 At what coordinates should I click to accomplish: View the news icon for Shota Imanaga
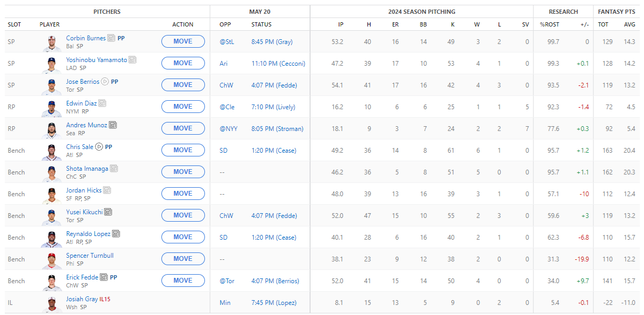[114, 169]
